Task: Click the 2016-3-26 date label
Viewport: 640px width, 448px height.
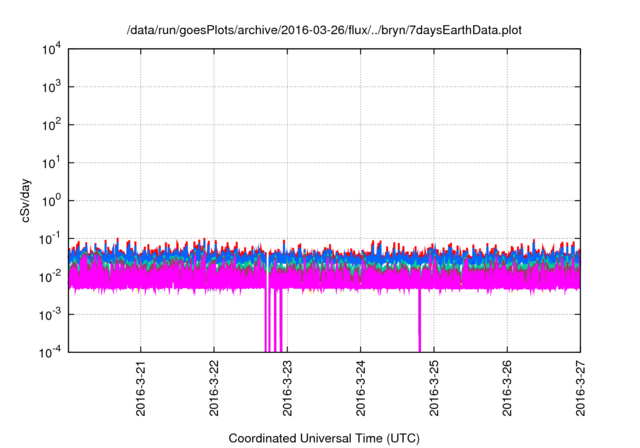Action: [x=507, y=388]
